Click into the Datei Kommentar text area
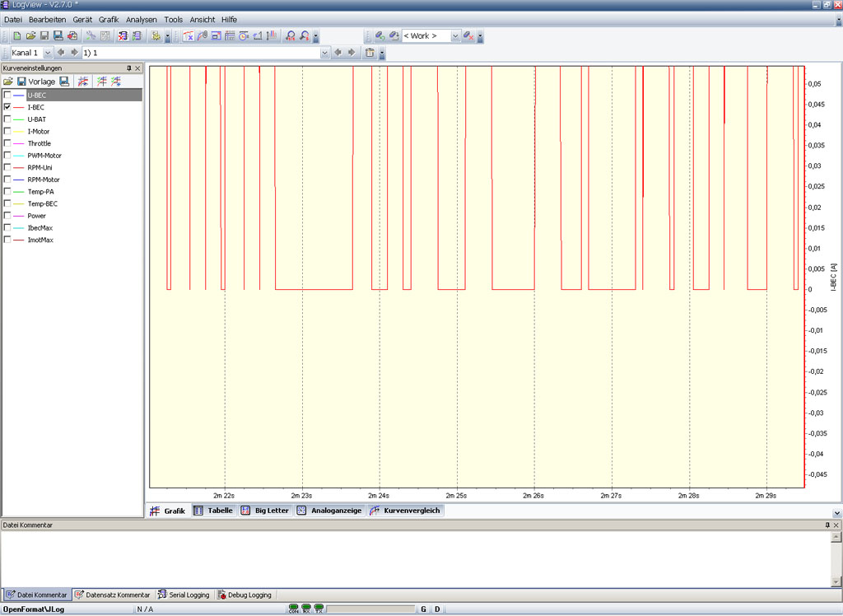This screenshot has height=616, width=843. pos(416,558)
